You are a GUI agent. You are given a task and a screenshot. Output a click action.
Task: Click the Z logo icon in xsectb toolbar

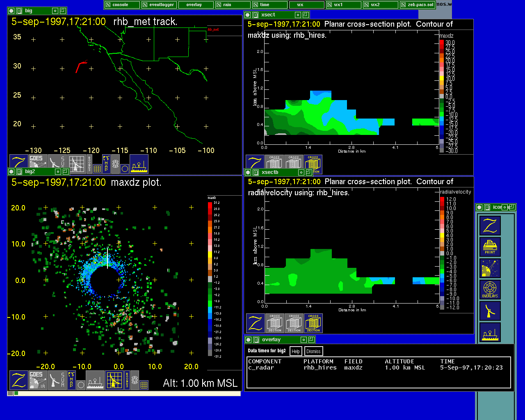(255, 323)
